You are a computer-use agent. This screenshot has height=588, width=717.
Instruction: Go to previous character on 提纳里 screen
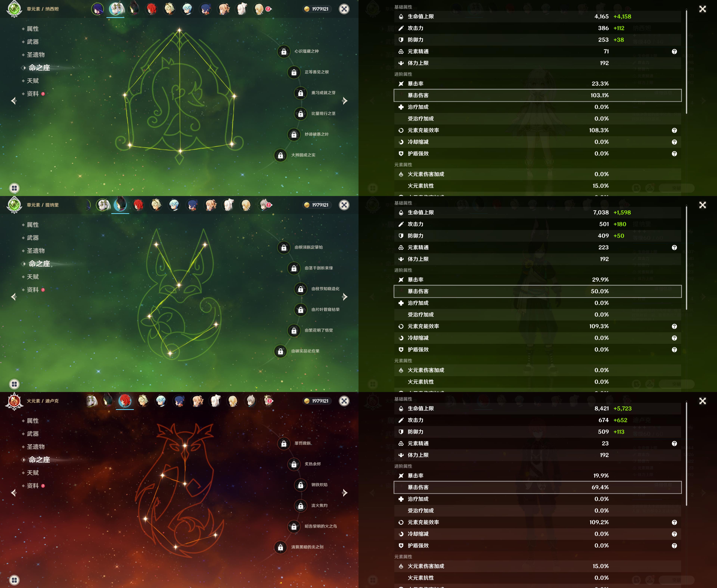(14, 297)
